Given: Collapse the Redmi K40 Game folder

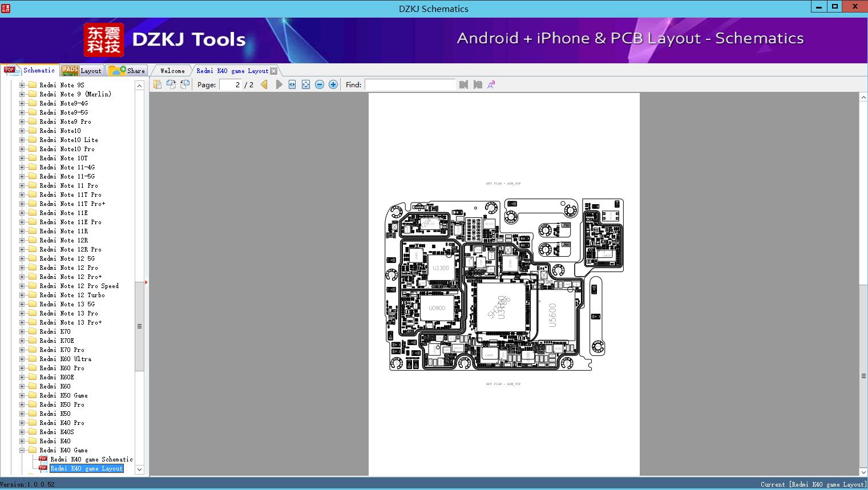Looking at the screenshot, I should 22,450.
